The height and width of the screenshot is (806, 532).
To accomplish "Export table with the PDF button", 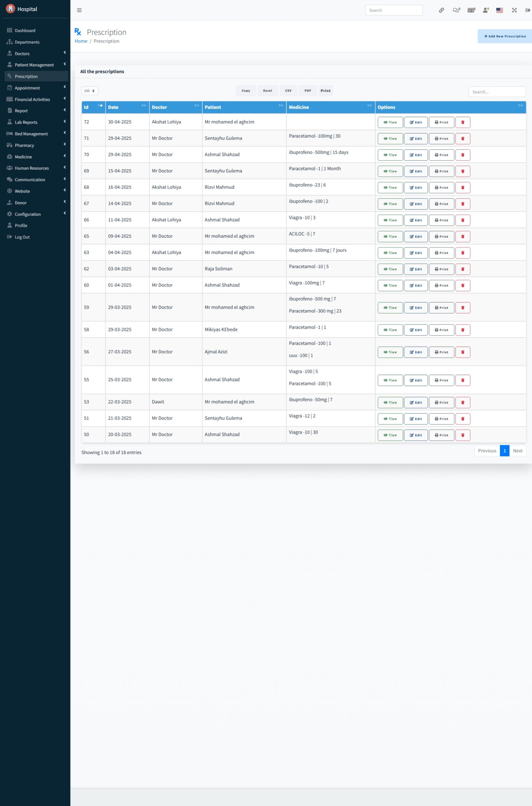I will (308, 91).
